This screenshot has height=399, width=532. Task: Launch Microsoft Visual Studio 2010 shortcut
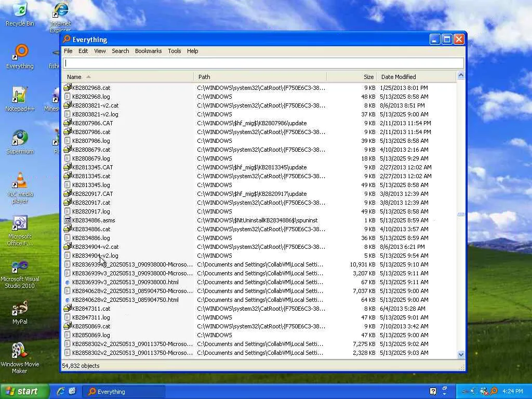tap(20, 273)
